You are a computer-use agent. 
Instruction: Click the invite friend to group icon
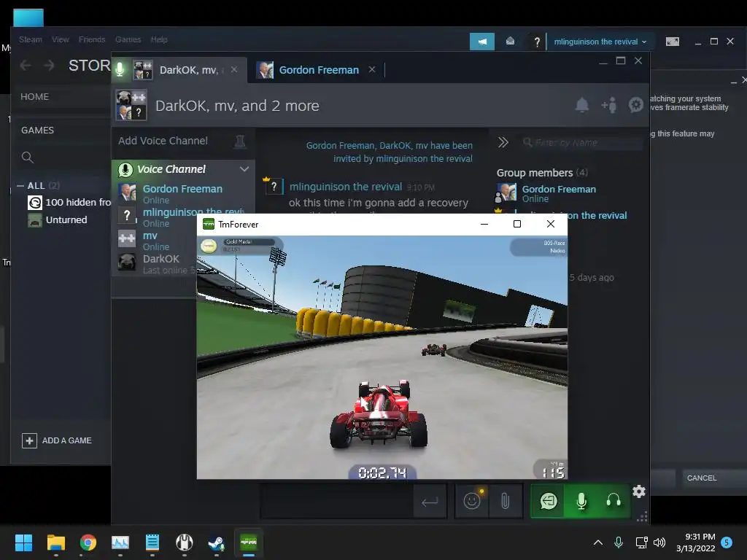pyautogui.click(x=609, y=105)
